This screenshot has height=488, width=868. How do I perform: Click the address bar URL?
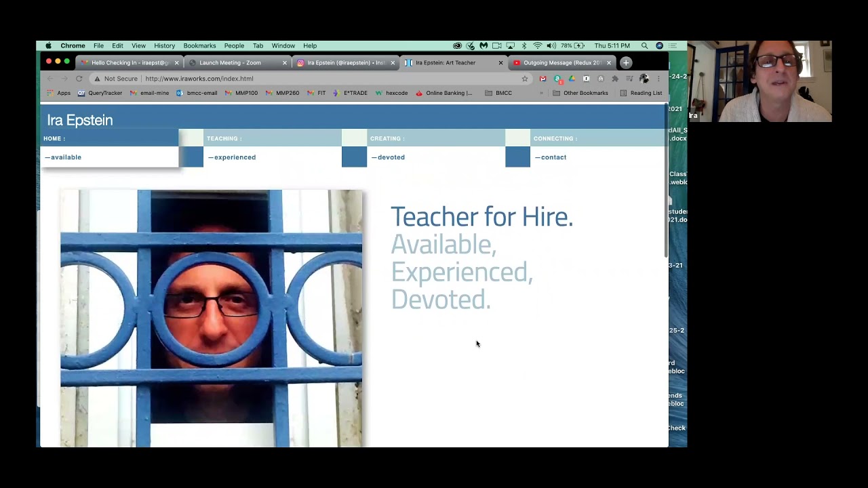pos(199,79)
